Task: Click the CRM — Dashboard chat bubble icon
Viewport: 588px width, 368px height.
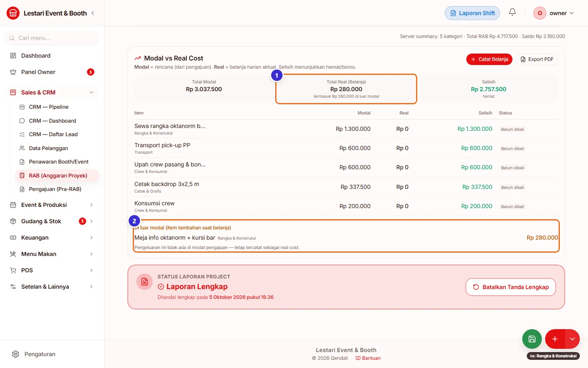Action: (22, 121)
